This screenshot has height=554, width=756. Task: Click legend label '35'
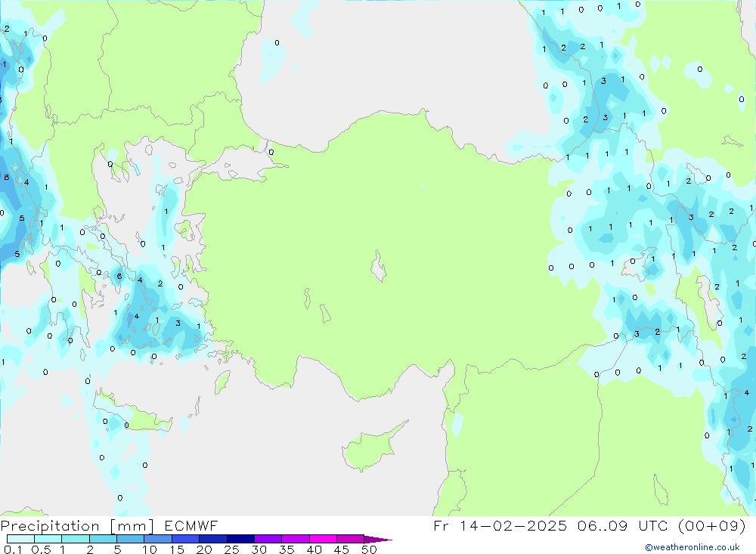[287, 549]
